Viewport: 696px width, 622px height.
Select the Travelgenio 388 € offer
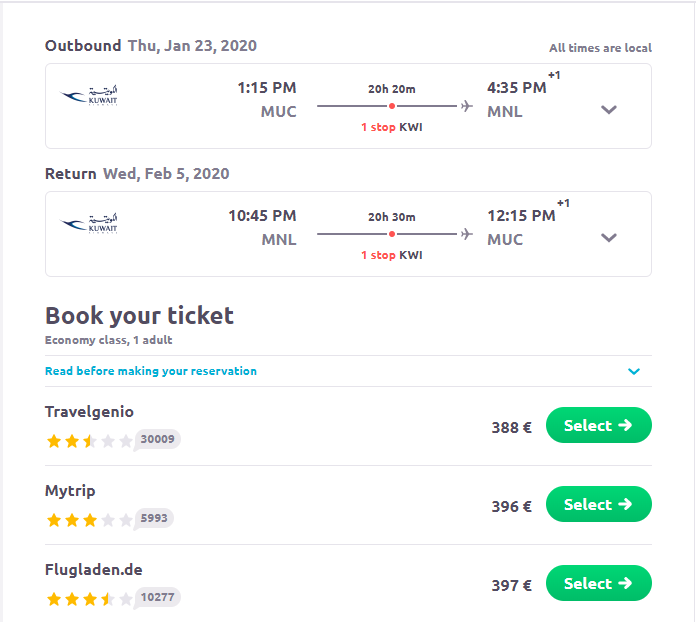click(598, 425)
